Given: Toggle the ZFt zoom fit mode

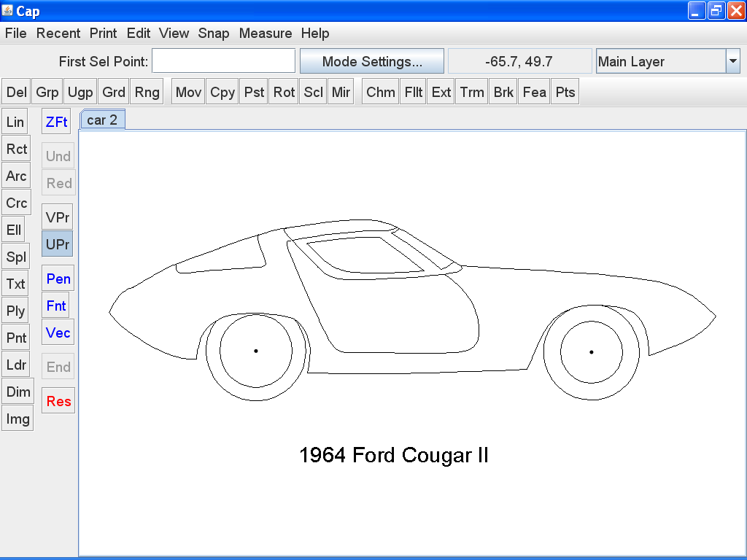Looking at the screenshot, I should (55, 121).
